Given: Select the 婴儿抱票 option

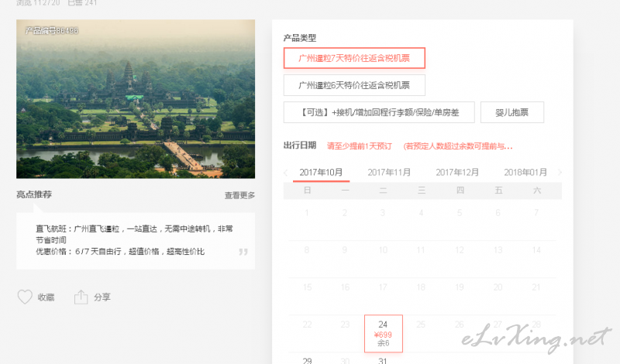Looking at the screenshot, I should point(512,112).
